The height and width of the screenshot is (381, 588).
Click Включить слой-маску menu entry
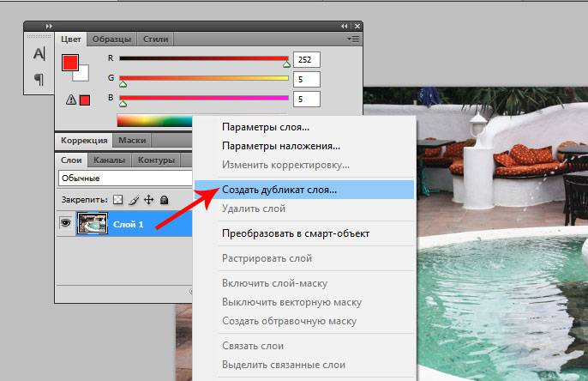tap(274, 283)
